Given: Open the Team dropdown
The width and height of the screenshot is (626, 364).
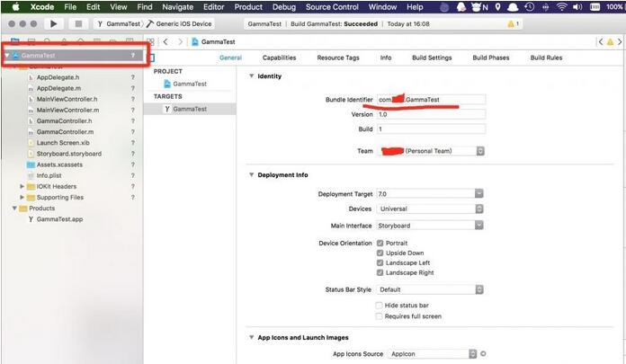Looking at the screenshot, I should (x=430, y=151).
